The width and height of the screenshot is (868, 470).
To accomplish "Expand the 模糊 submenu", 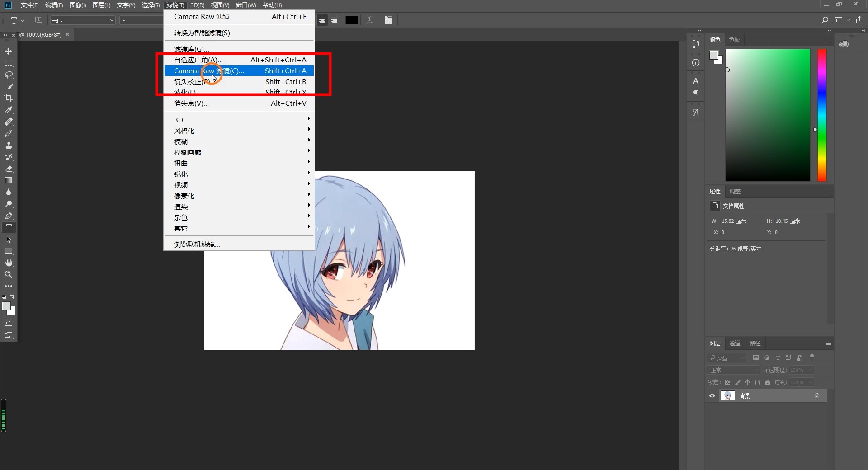I will [239, 141].
